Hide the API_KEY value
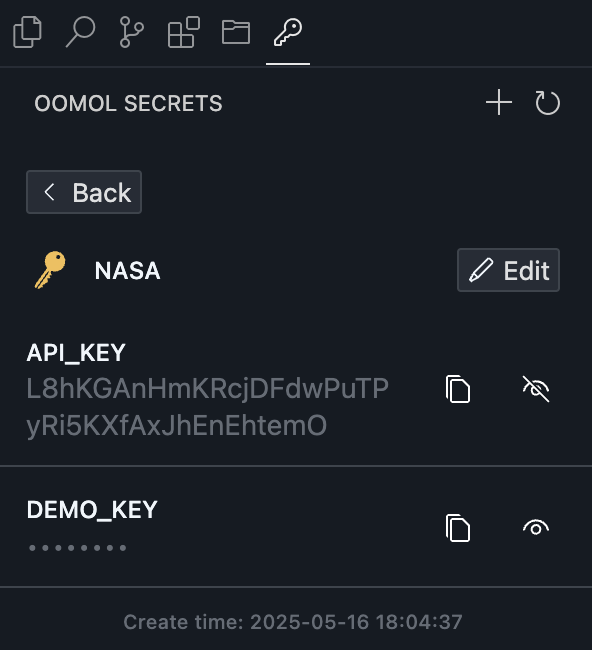The width and height of the screenshot is (592, 650). coord(536,389)
